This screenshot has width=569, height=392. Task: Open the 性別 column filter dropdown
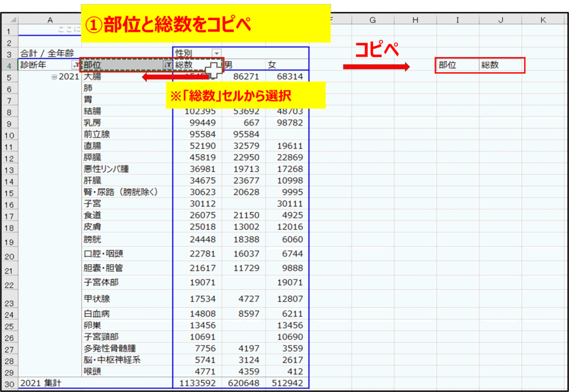tap(216, 53)
